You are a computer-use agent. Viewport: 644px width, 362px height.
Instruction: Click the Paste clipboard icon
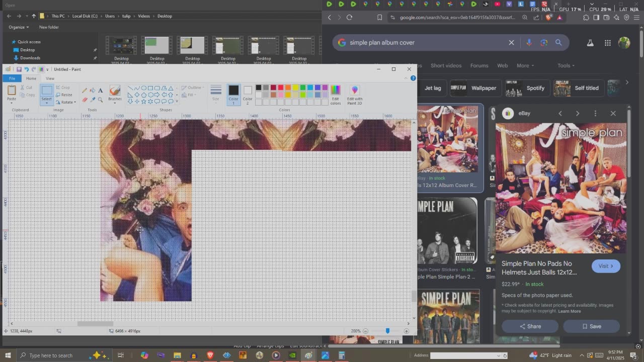(12, 90)
